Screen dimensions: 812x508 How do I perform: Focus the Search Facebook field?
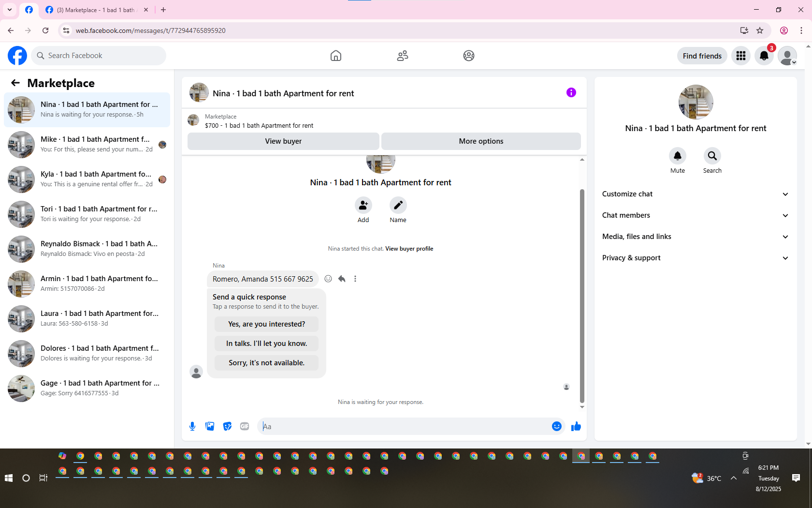99,56
